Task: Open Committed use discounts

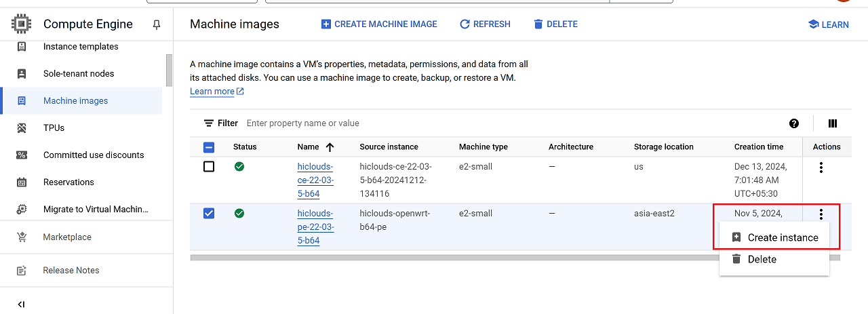Action: [94, 155]
